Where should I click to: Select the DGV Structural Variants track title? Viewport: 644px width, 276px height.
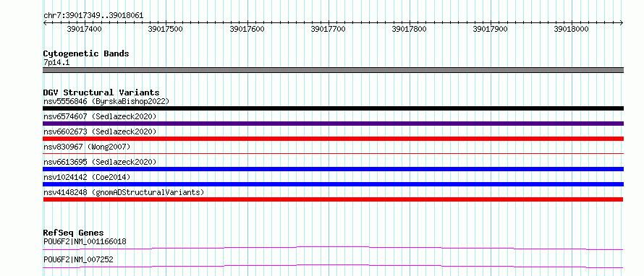(101, 92)
